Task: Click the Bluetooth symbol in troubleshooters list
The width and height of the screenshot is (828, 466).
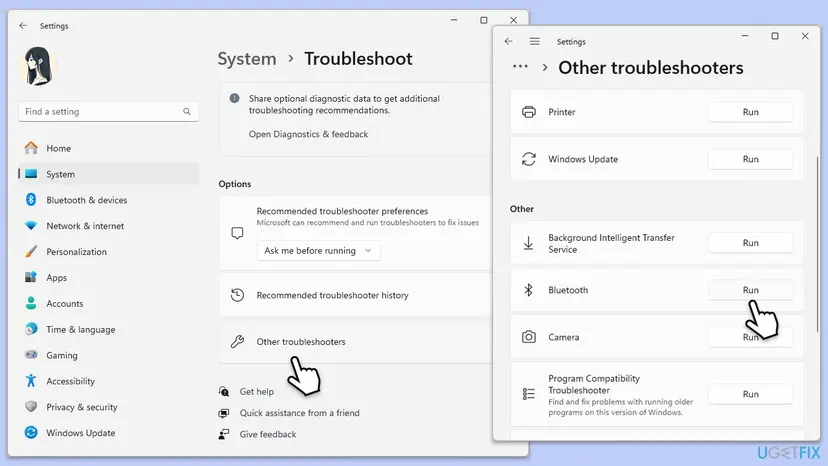Action: coord(528,290)
